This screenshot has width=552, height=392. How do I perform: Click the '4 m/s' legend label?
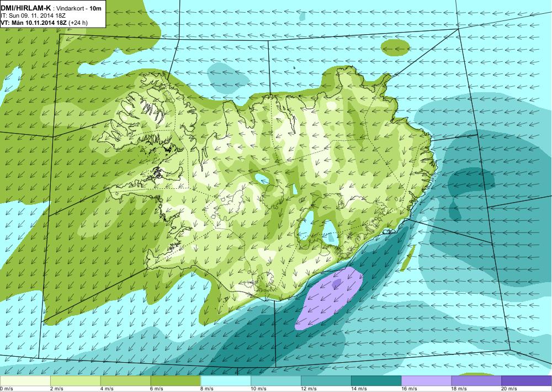coord(107,389)
